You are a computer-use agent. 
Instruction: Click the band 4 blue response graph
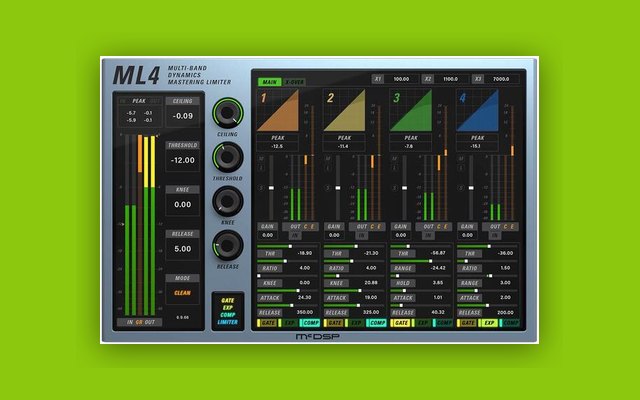coord(477,111)
